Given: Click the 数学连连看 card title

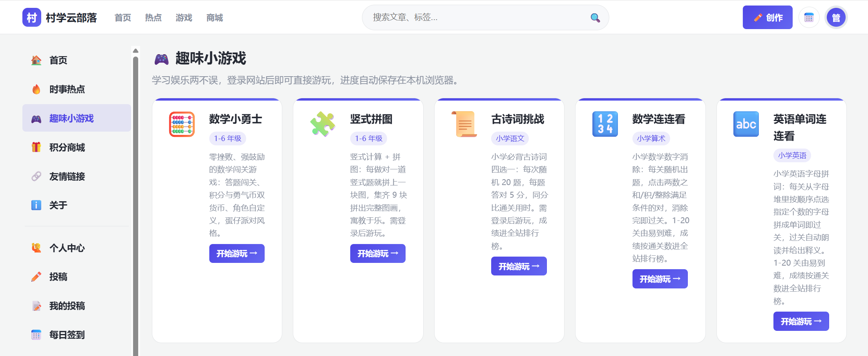Looking at the screenshot, I should [x=659, y=119].
